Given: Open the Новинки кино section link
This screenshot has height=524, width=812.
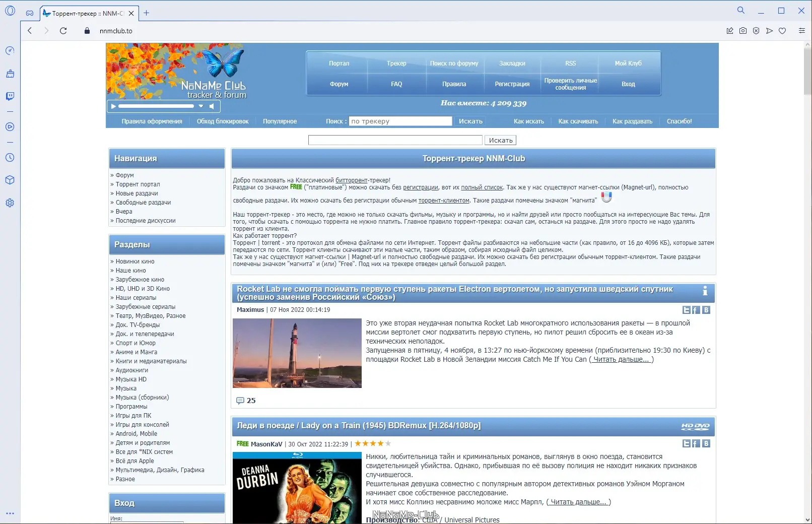Looking at the screenshot, I should pos(135,261).
